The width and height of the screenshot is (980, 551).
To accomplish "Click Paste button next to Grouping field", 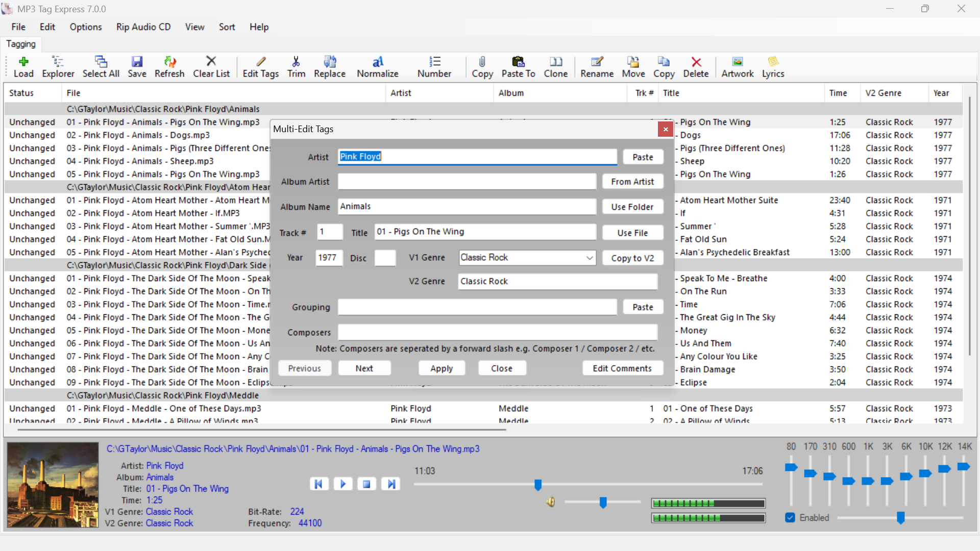I will point(643,307).
